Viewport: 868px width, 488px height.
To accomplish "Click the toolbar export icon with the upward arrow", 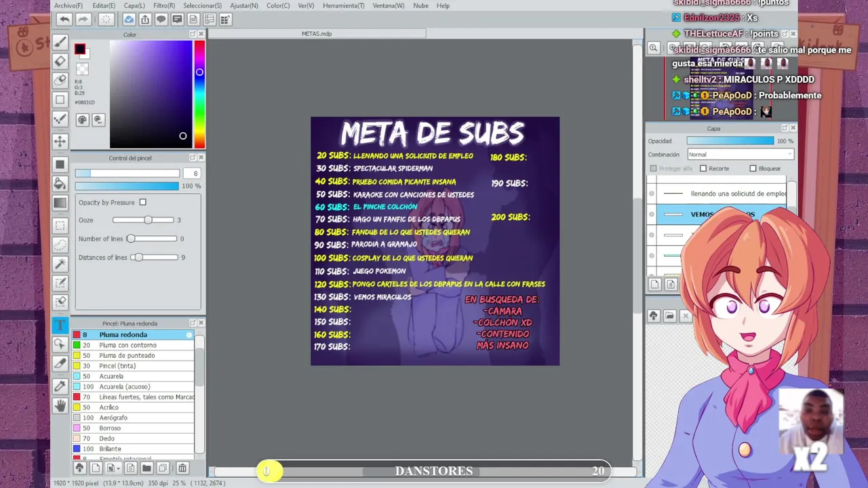I will tap(144, 20).
